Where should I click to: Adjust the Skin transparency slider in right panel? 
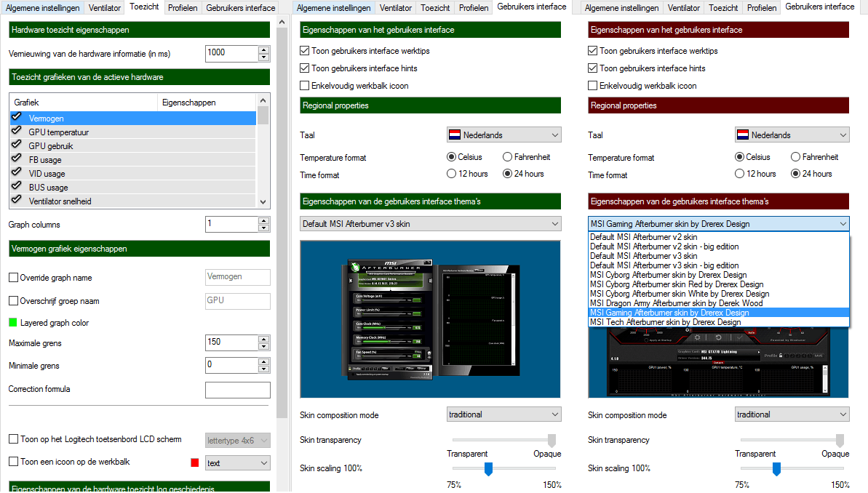[x=840, y=440]
